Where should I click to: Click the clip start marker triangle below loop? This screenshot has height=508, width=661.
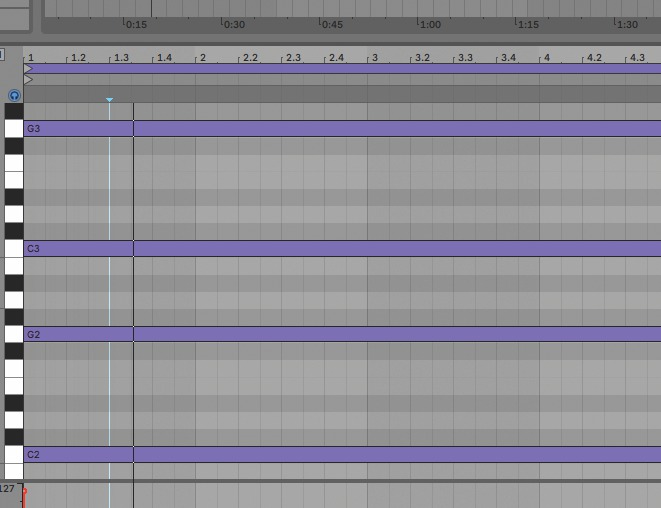(x=28, y=79)
